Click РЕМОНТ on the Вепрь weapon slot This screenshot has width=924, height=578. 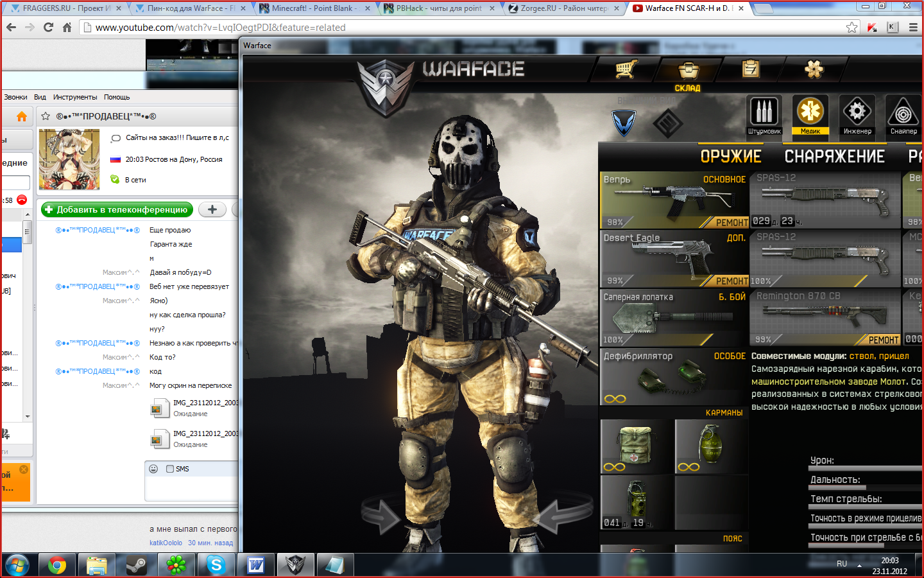coord(732,222)
